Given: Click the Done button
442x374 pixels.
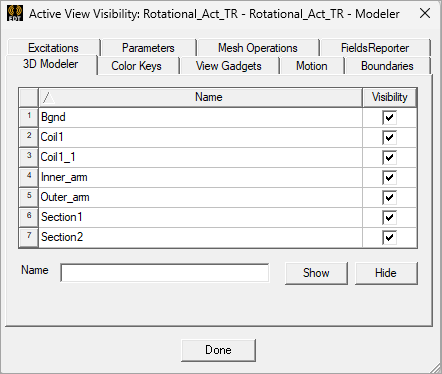Looking at the screenshot, I should pos(218,350).
